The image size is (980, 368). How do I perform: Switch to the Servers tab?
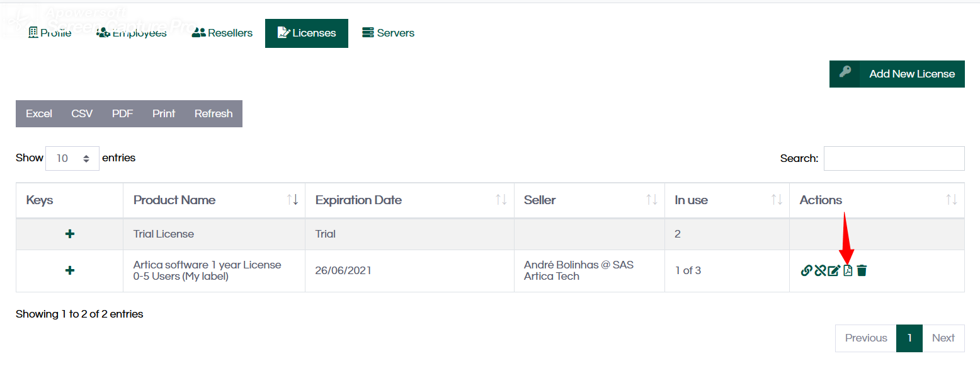click(388, 33)
